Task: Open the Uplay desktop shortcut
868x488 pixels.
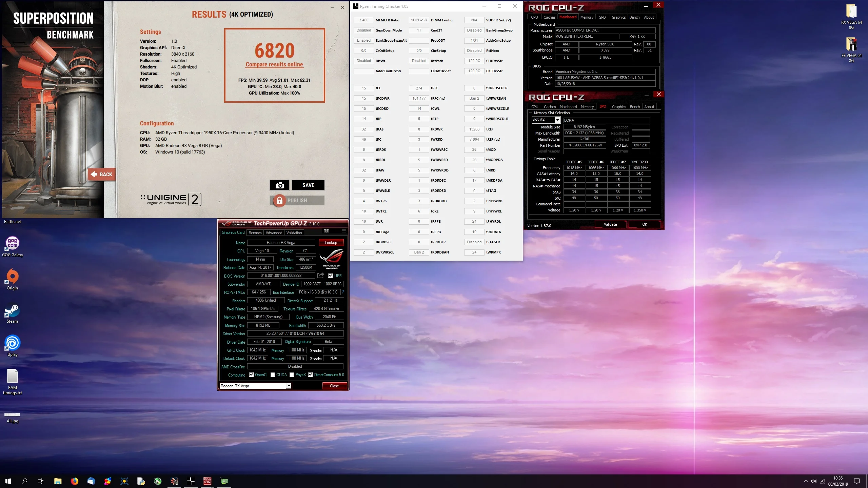Action: click(13, 346)
